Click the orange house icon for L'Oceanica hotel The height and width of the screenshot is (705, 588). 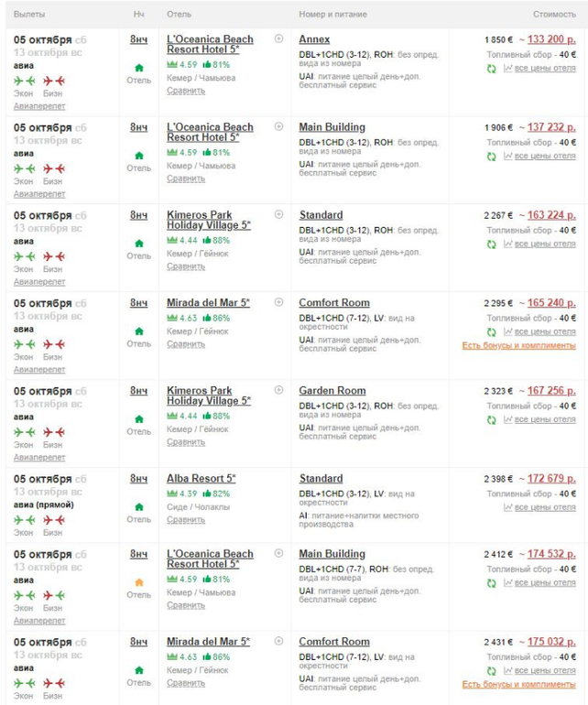[x=139, y=582]
